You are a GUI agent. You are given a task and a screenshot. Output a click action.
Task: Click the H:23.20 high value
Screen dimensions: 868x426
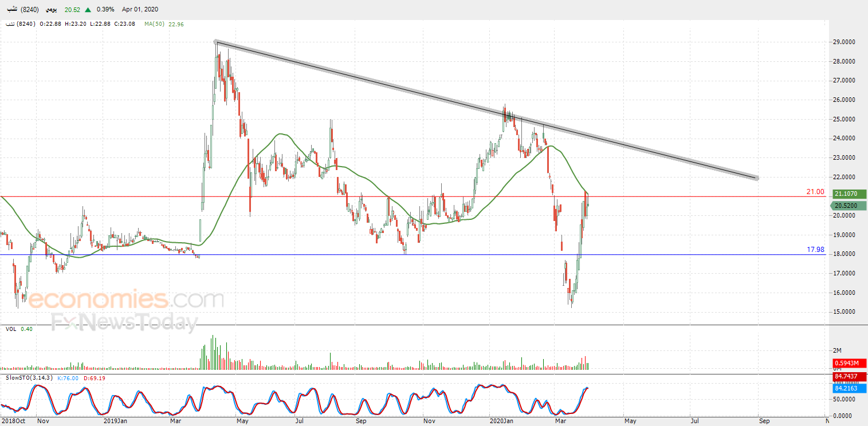(76, 24)
